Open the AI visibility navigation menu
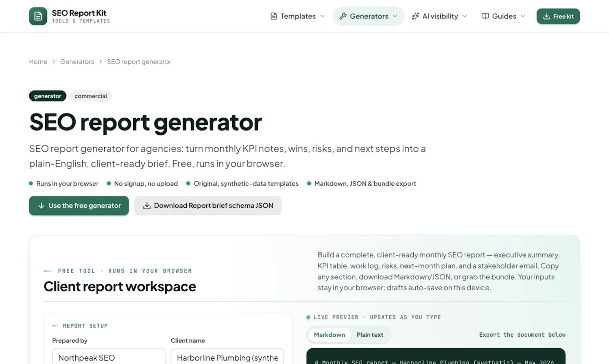 (x=439, y=16)
